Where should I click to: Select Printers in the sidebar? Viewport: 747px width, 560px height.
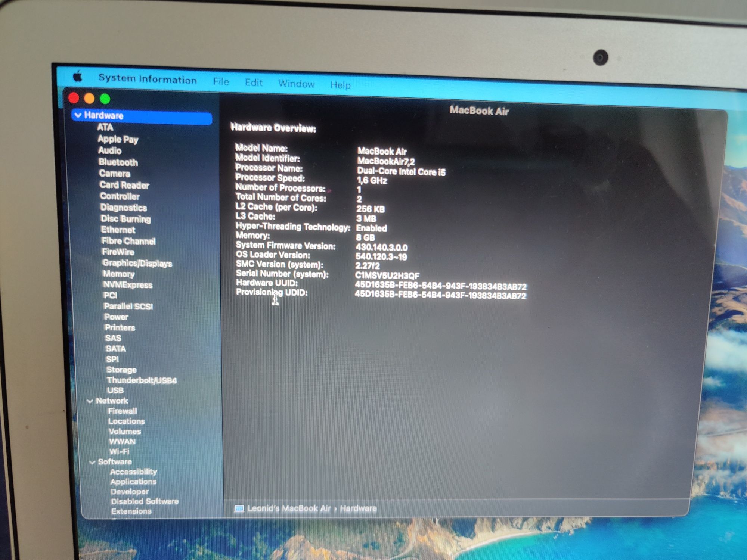click(x=120, y=327)
